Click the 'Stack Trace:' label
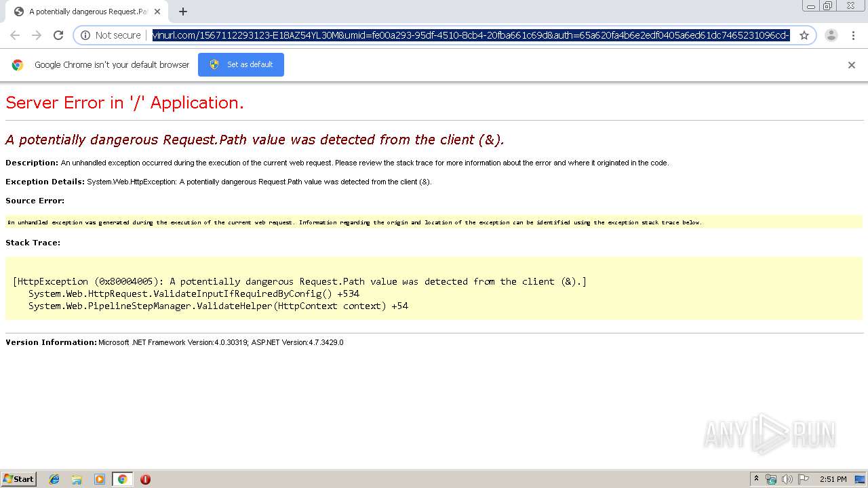The height and width of the screenshot is (488, 868). coord(33,243)
